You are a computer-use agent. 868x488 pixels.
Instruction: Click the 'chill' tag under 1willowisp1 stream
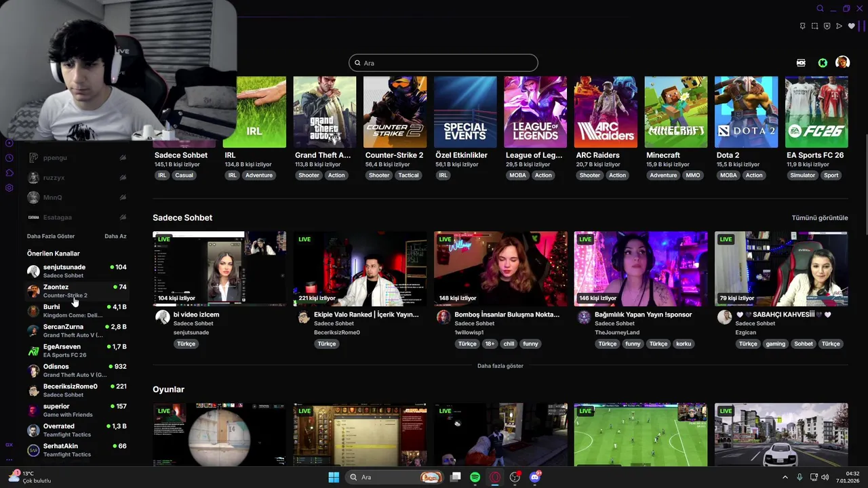tap(509, 344)
